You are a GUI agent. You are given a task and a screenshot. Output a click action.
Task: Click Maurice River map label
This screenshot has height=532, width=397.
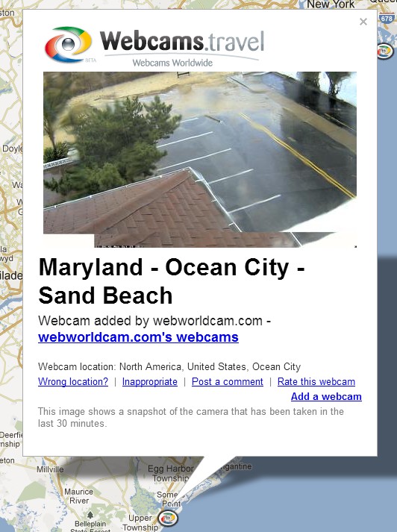pyautogui.click(x=78, y=496)
